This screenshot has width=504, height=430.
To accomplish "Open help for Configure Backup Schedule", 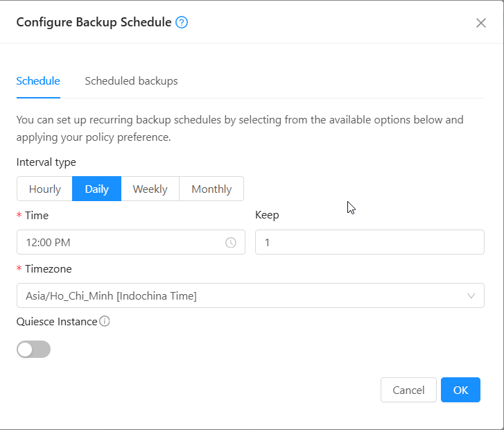I will 182,22.
